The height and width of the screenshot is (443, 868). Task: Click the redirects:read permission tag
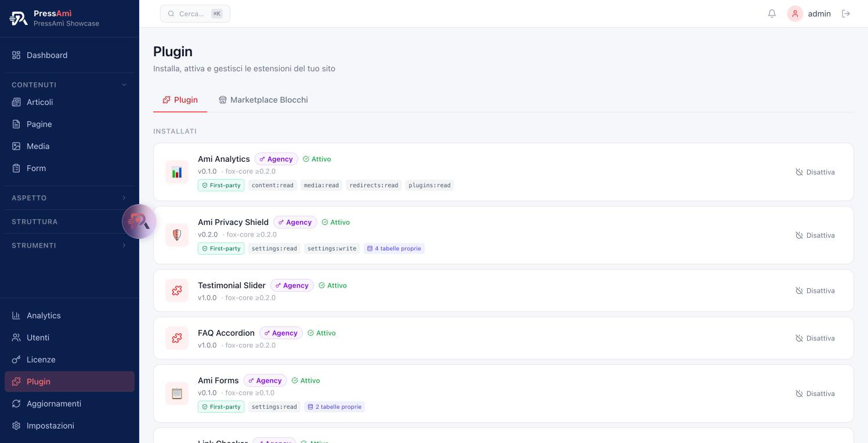(x=374, y=186)
